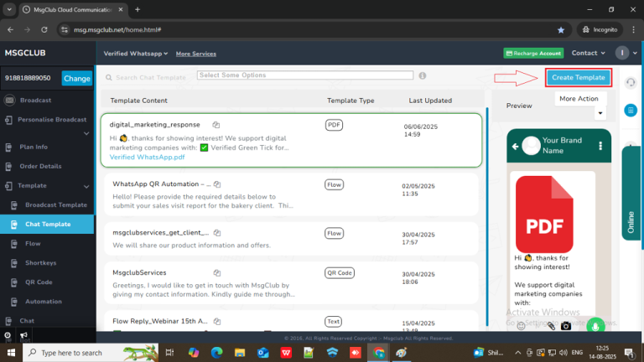Expand the Personalise Broadcast sidebar section

(x=86, y=132)
